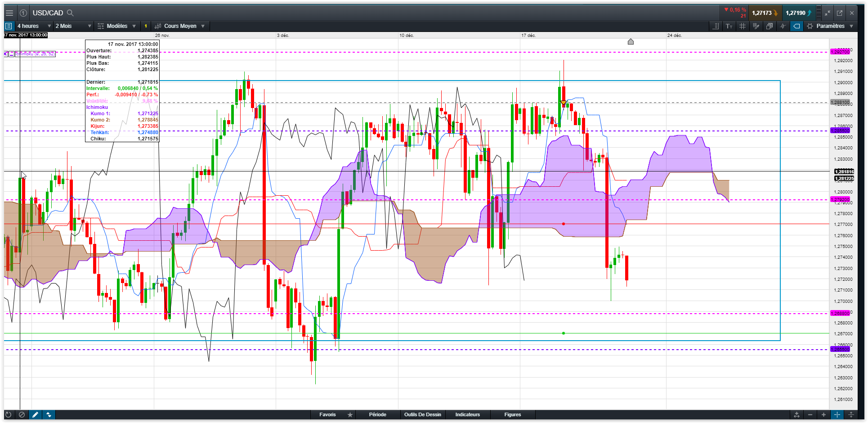Open the 2 Mois period dropdown

73,26
